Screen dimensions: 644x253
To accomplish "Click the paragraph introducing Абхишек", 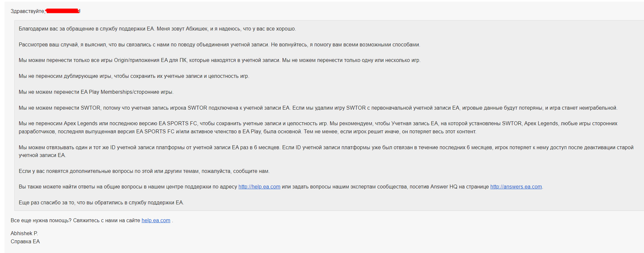I will click(157, 29).
